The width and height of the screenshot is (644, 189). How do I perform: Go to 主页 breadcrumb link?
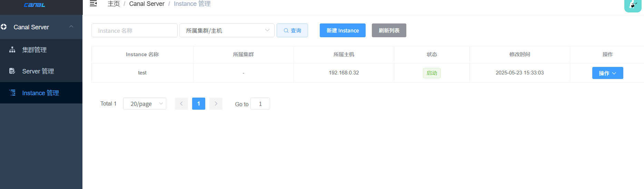point(113,4)
